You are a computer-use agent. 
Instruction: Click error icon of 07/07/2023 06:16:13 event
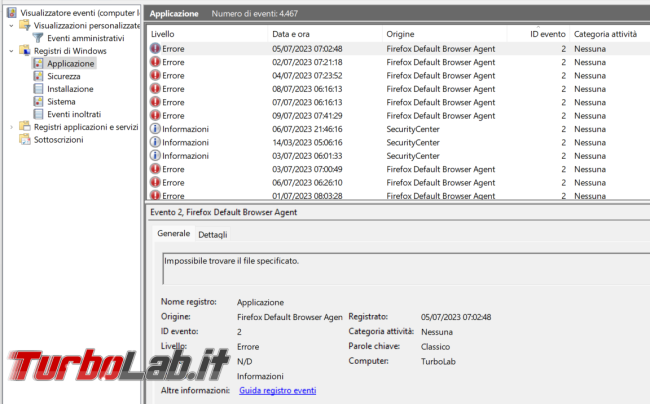(x=155, y=102)
